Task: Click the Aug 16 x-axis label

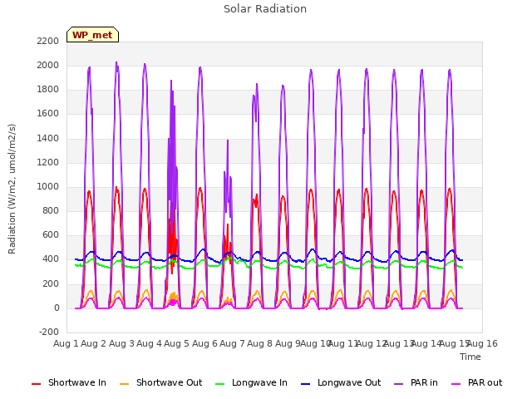Action: coord(482,343)
